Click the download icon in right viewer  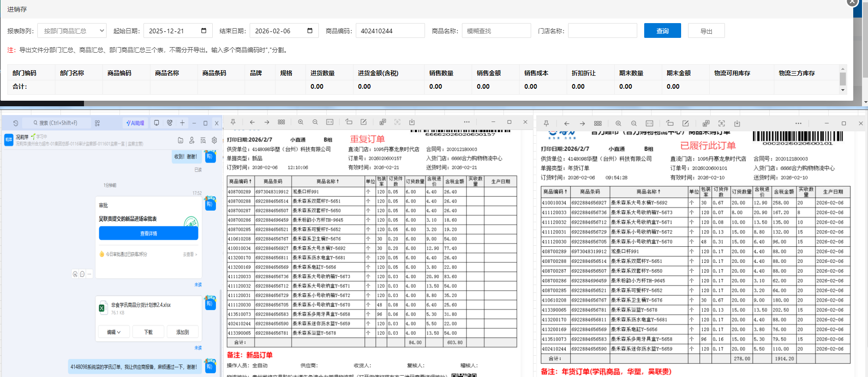(737, 123)
